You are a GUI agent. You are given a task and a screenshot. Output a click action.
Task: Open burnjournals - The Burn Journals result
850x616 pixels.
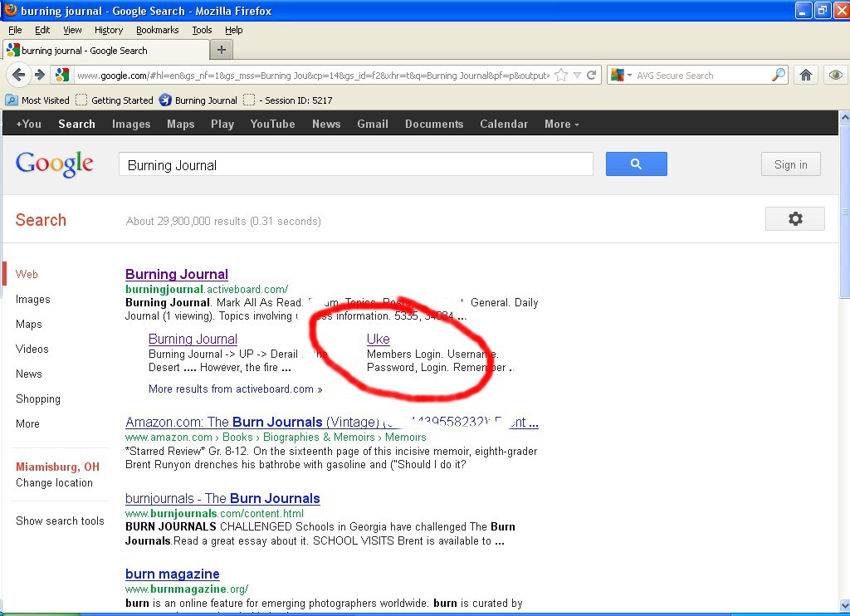[x=222, y=498]
